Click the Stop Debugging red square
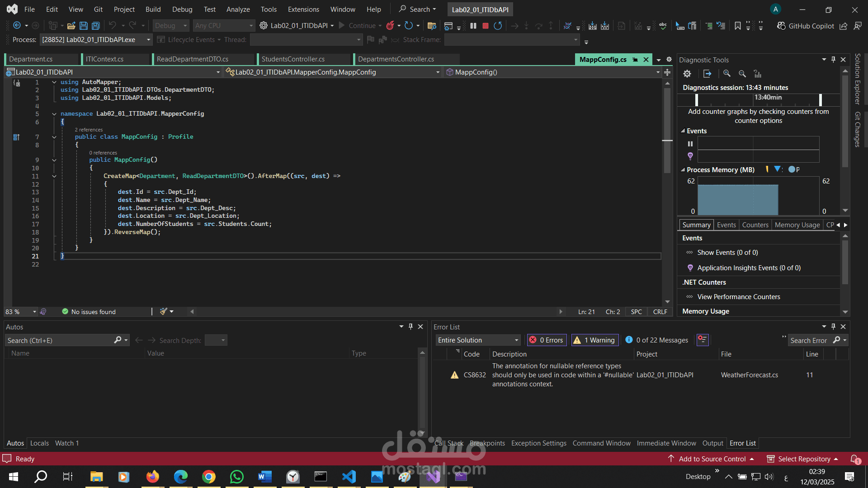This screenshot has width=868, height=488. [x=486, y=26]
